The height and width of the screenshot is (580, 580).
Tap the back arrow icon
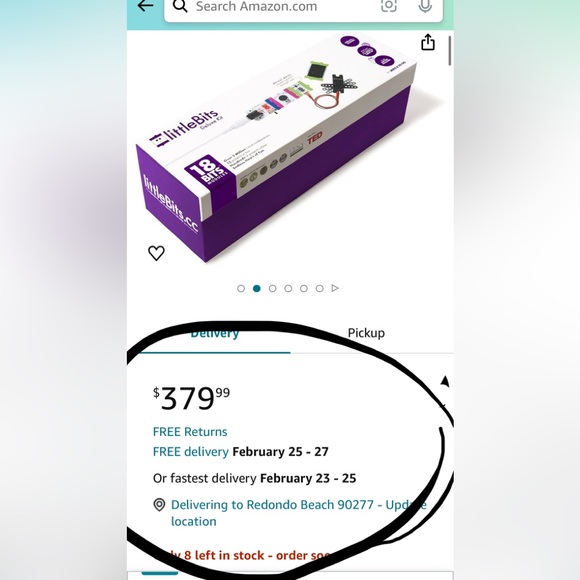pos(145,6)
